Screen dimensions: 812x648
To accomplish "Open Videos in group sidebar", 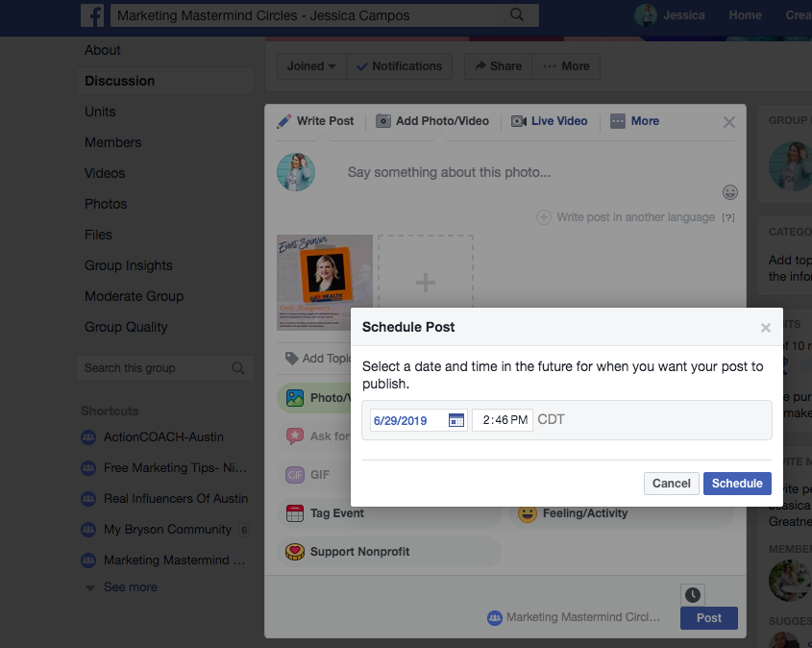I will tap(105, 173).
